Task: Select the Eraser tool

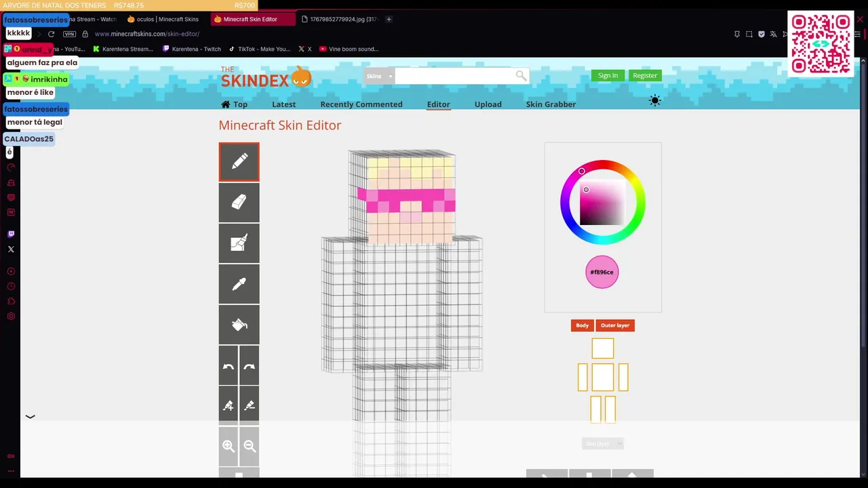Action: [x=239, y=203]
